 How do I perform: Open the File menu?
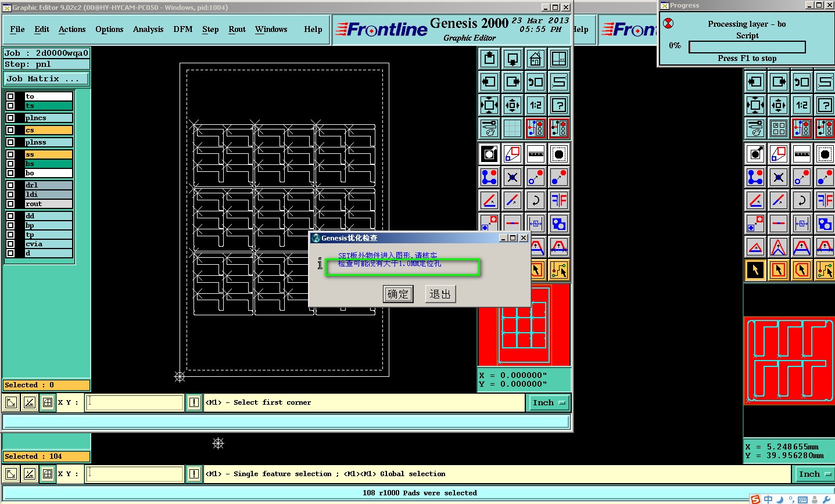pyautogui.click(x=17, y=29)
